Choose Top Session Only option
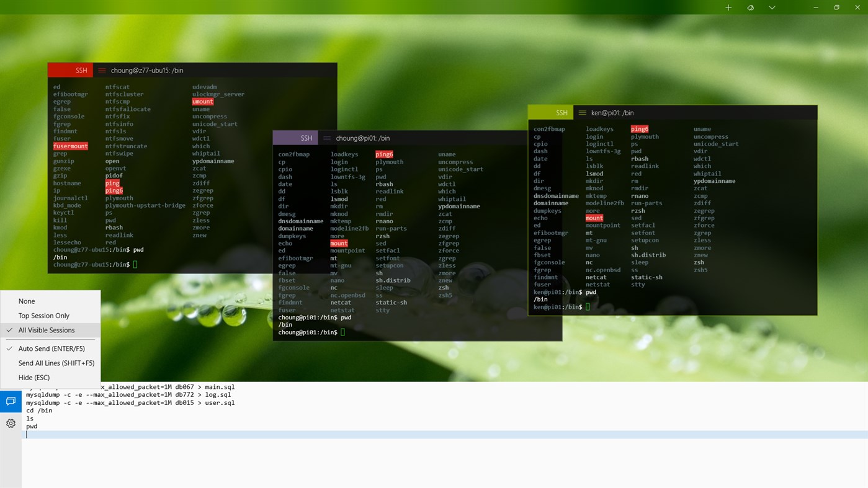 (x=50, y=316)
